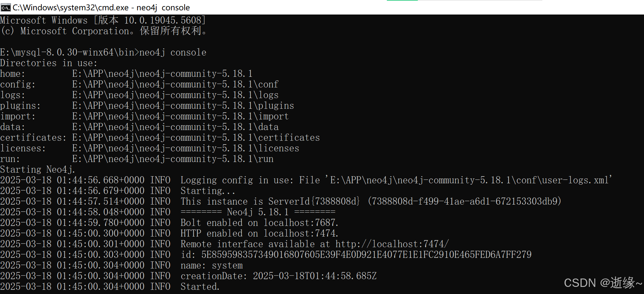Click the ServerId{7388808d} text

click(314, 201)
